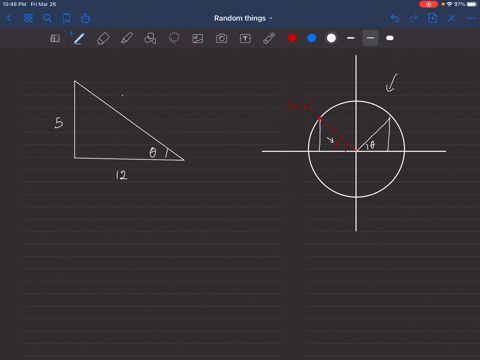Close editing mode with the X icon
The width and height of the screenshot is (480, 360).
(451, 18)
